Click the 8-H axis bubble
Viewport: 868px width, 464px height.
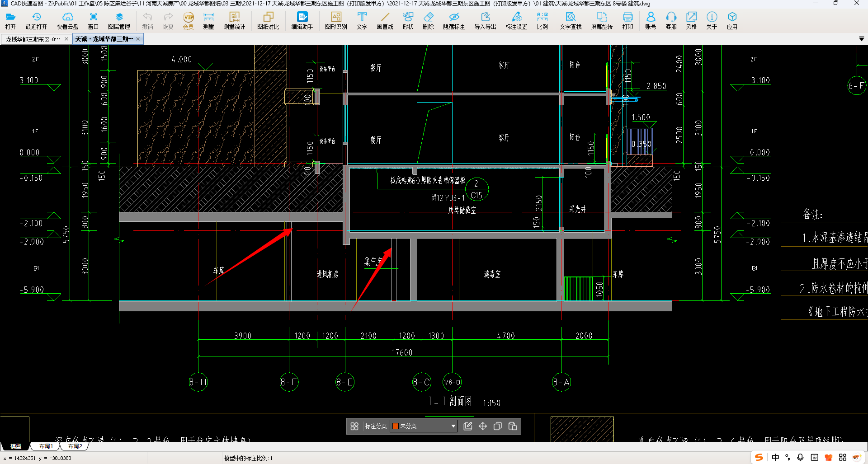coord(198,382)
